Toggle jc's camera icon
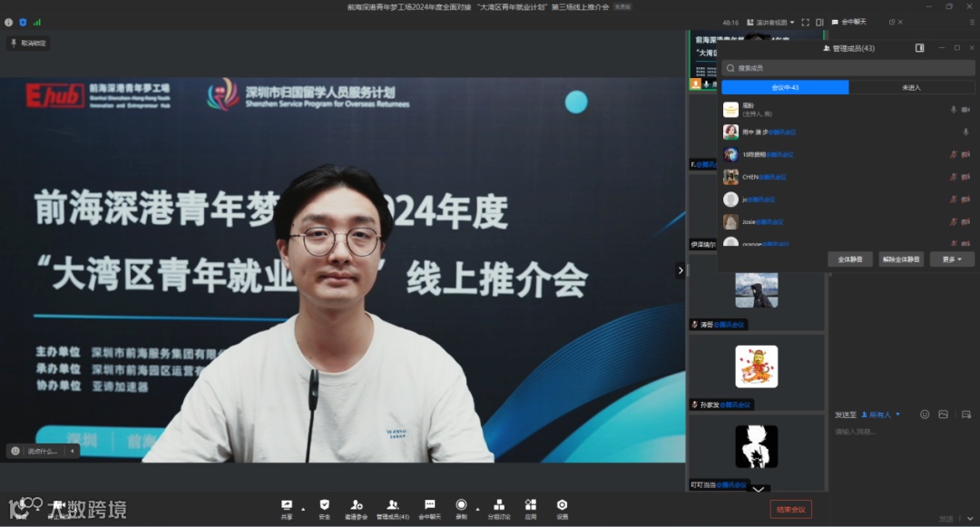This screenshot has height=527, width=980. pos(965,200)
